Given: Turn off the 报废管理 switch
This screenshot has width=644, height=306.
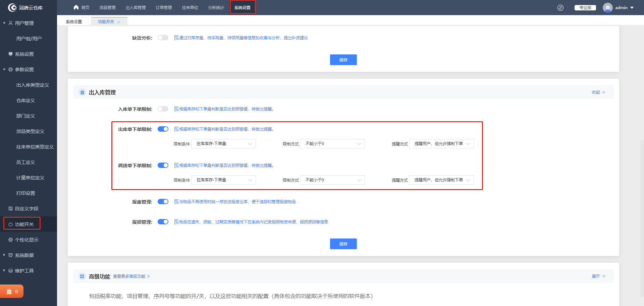Looking at the screenshot, I should tap(163, 202).
